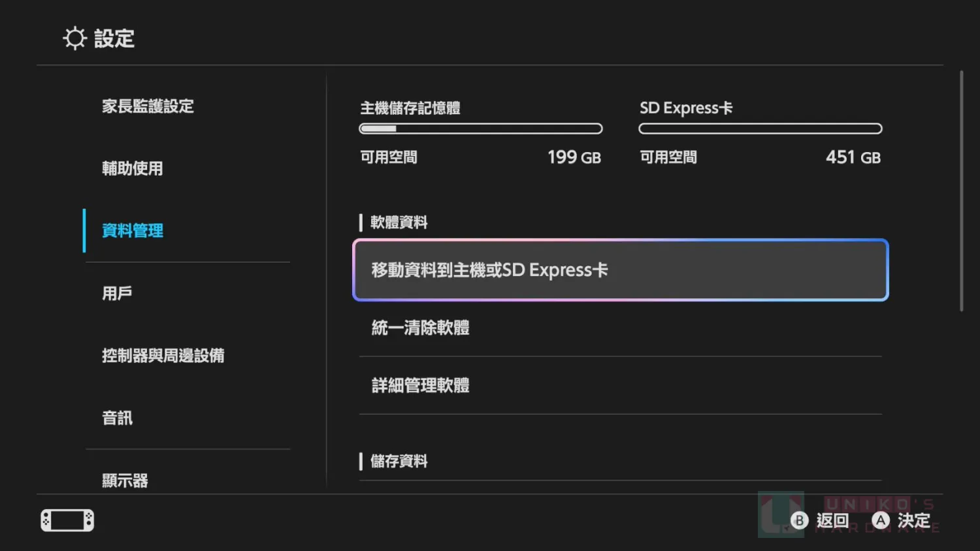Select 輔助使用 from the settings menu
This screenshot has height=551, width=980.
[x=133, y=168]
